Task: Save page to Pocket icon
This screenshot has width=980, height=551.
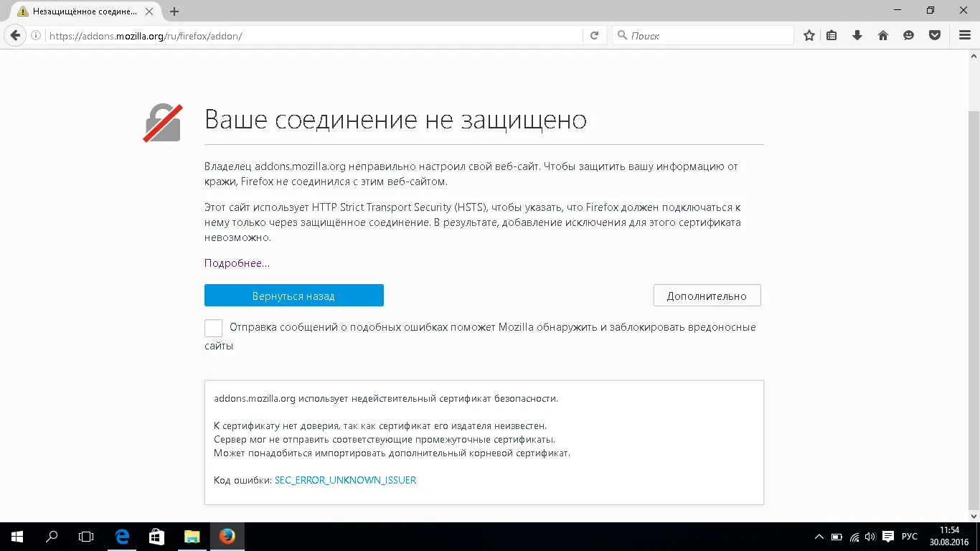Action: pos(935,35)
